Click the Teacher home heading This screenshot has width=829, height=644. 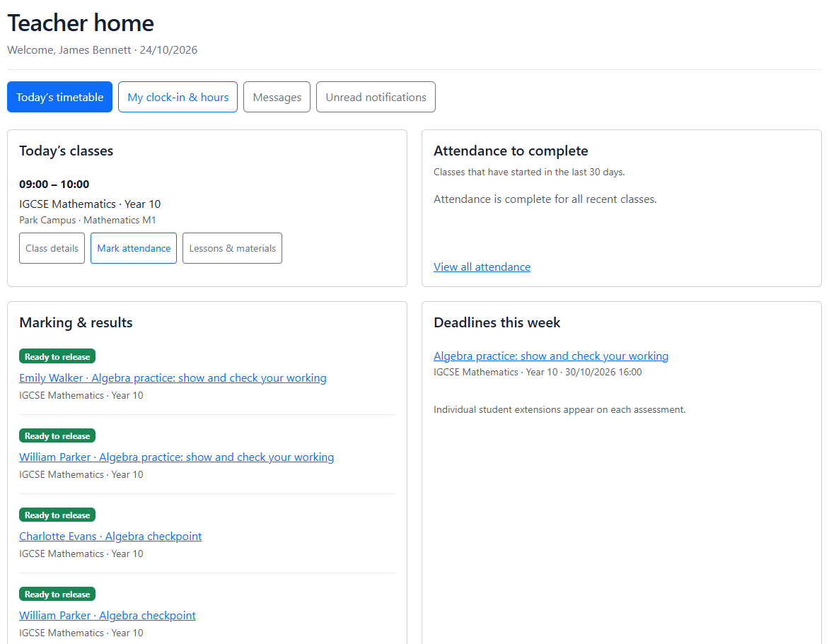(81, 23)
